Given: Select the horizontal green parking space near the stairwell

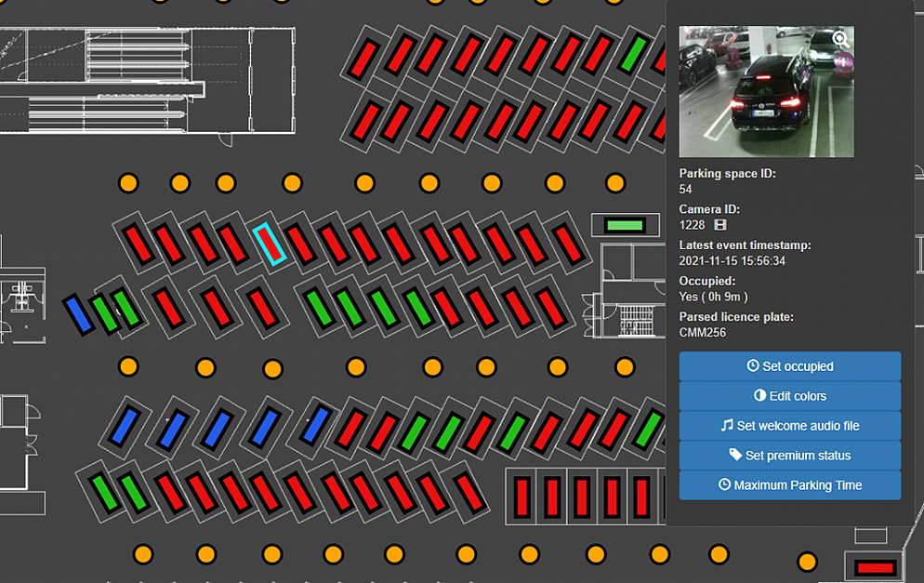Looking at the screenshot, I should point(625,225).
